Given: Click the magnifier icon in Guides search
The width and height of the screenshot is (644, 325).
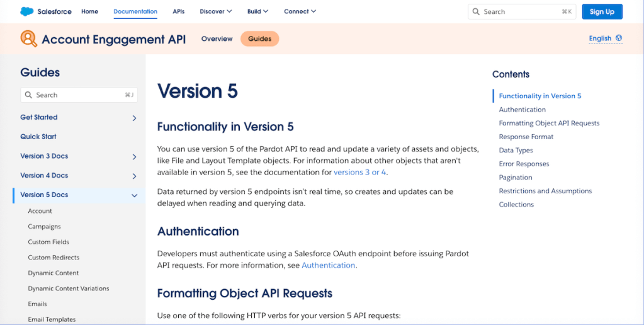Looking at the screenshot, I should [x=28, y=95].
